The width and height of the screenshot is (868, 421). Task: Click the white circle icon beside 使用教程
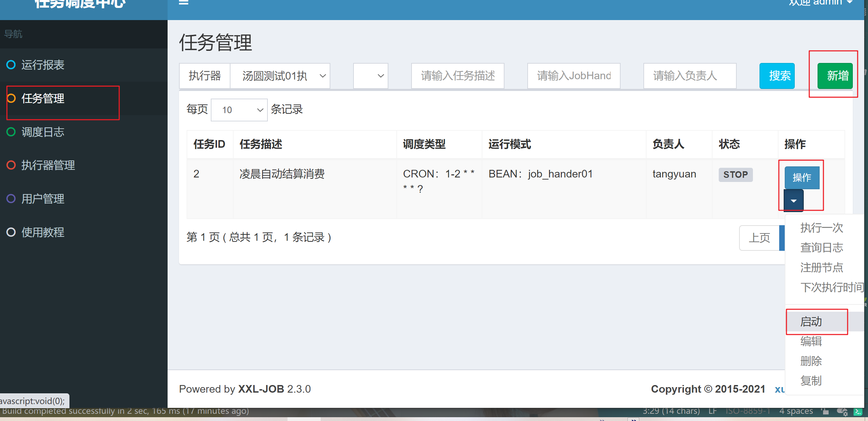pos(11,232)
